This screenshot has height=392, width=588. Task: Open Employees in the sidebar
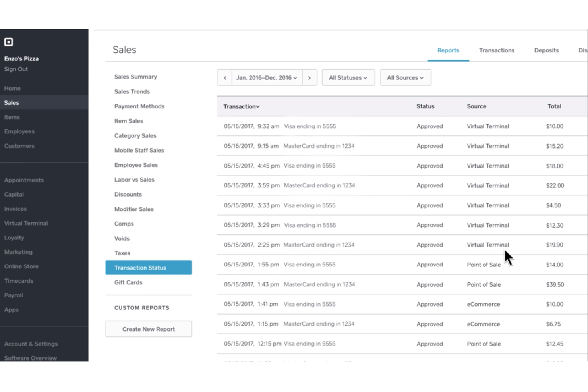[x=19, y=131]
